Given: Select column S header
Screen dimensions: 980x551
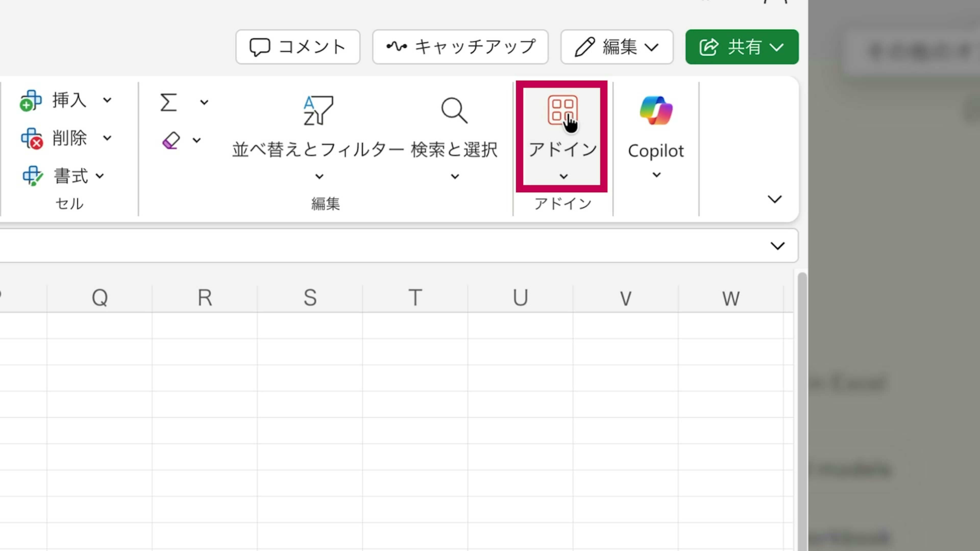Looking at the screenshot, I should click(310, 298).
